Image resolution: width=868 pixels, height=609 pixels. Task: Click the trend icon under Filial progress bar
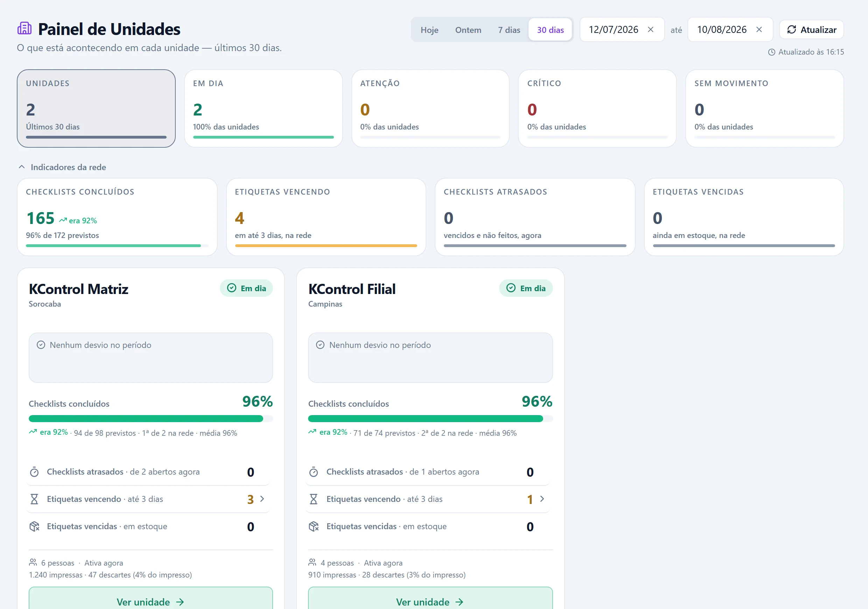pos(312,432)
